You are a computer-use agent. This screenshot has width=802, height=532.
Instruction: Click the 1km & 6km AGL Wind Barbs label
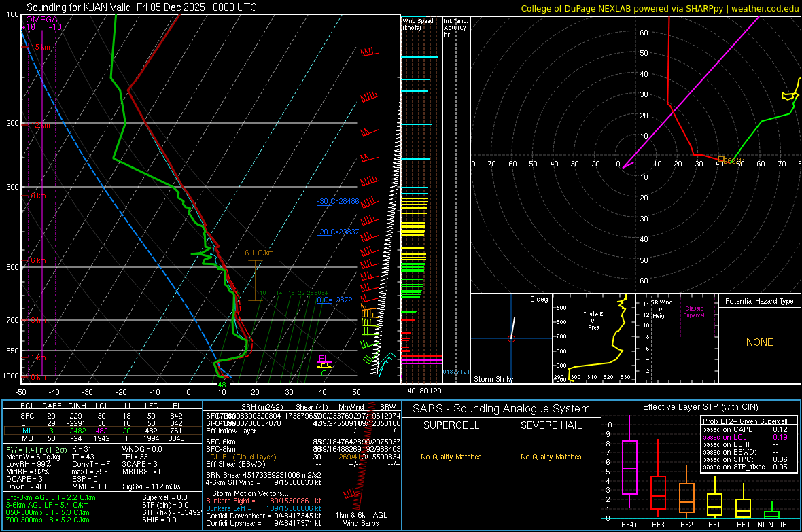point(361,519)
